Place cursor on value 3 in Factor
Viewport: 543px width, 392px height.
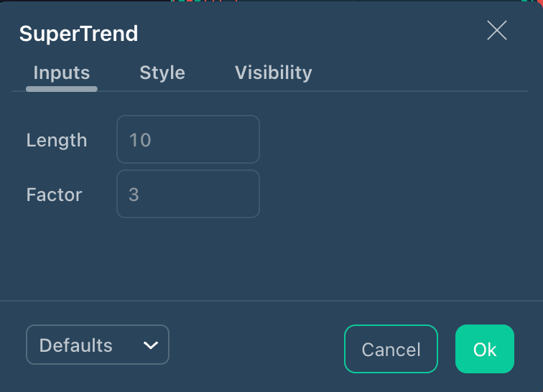point(134,195)
